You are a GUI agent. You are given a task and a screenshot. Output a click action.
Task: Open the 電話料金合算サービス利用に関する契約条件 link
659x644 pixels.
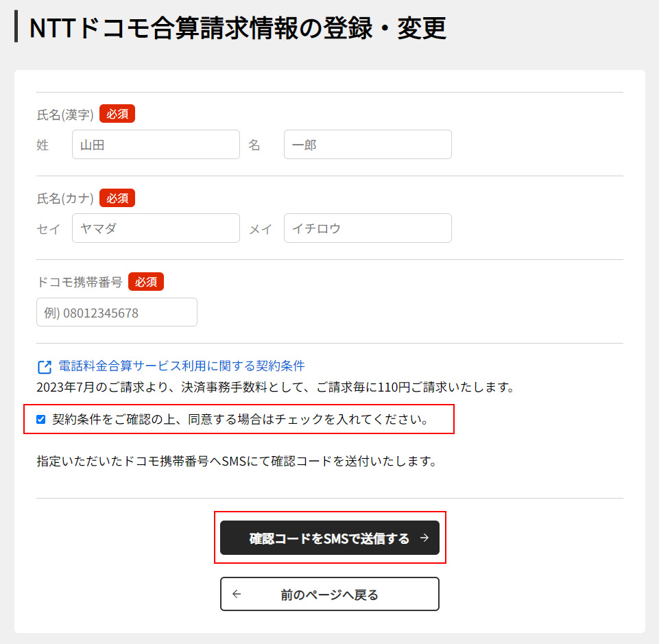tap(182, 366)
